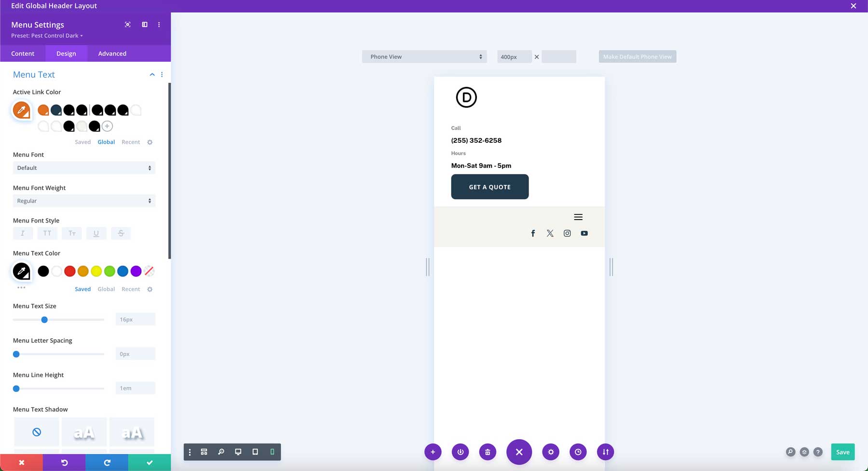Open the portability options
This screenshot has width=868, height=471.
(x=605, y=452)
